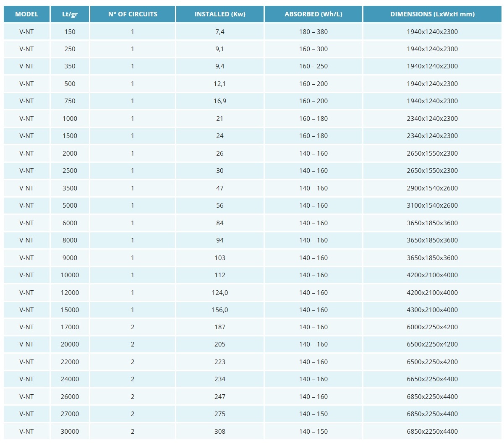Select the 2900x1540x2600 dimensions cell
The image size is (504, 448).
pyautogui.click(x=432, y=188)
